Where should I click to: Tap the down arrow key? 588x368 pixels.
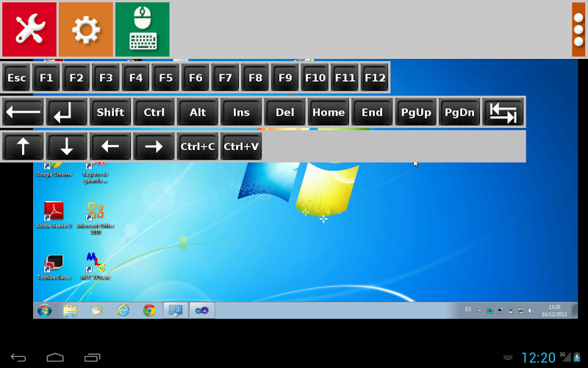(67, 146)
